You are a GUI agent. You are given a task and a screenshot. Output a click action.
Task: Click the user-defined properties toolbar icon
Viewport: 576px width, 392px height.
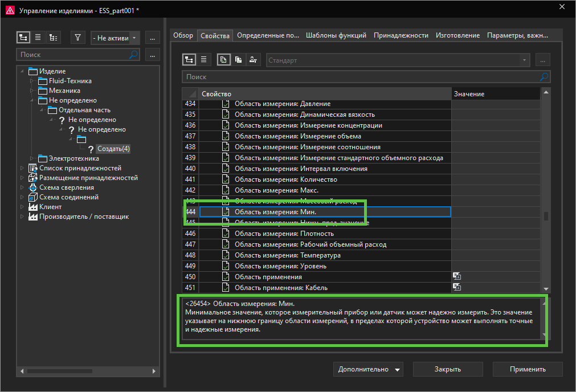(253, 59)
